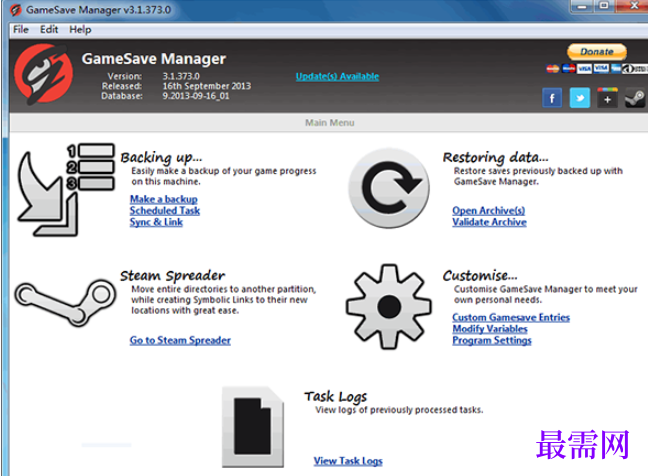Open the Help menu
The width and height of the screenshot is (648, 476).
click(80, 30)
